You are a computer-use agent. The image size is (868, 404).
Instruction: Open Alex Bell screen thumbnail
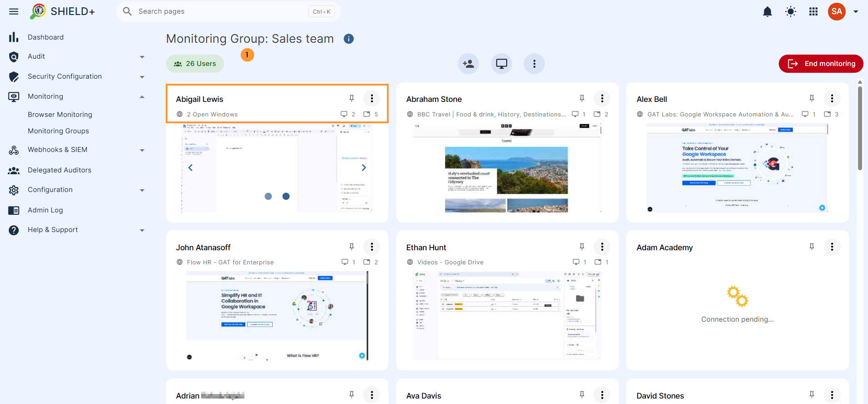pos(737,168)
